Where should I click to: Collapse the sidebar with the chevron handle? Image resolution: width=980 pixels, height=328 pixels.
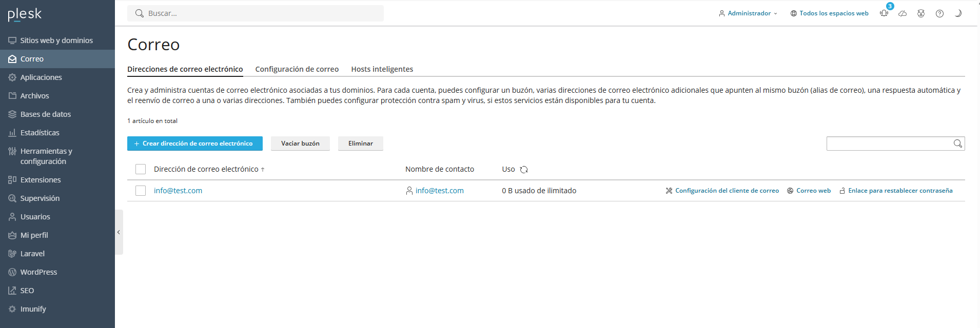point(119,232)
